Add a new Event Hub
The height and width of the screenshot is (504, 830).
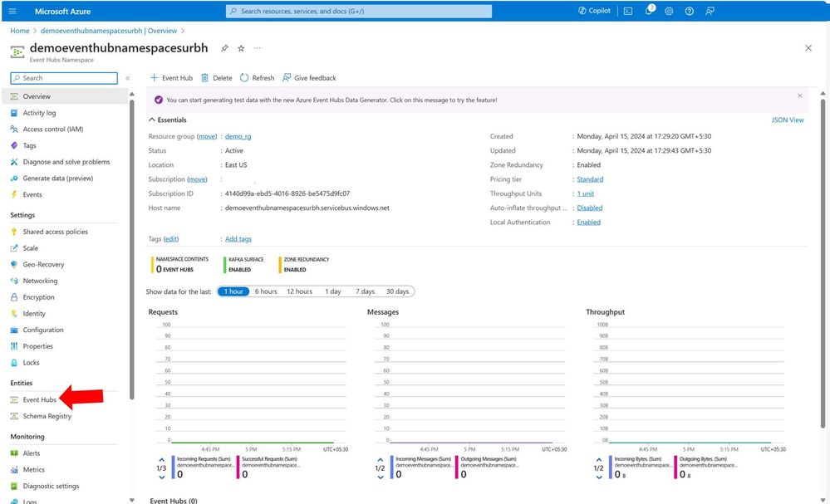pyautogui.click(x=171, y=78)
